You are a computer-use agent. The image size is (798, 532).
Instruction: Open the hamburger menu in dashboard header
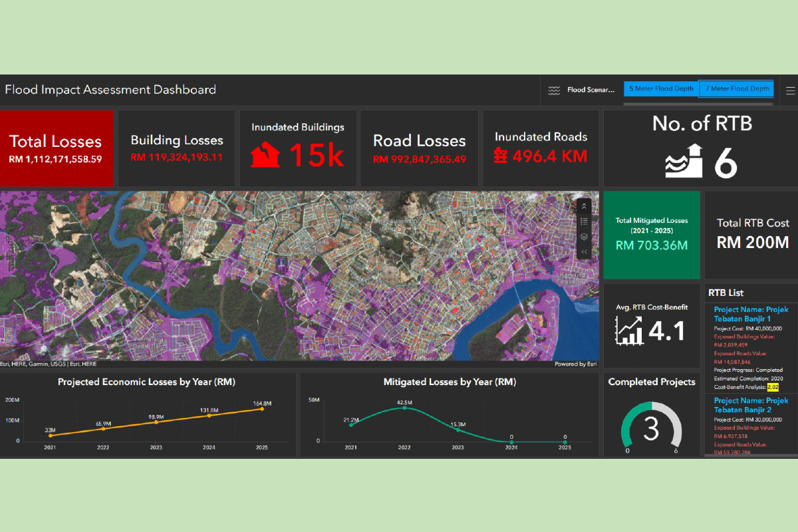pyautogui.click(x=790, y=90)
